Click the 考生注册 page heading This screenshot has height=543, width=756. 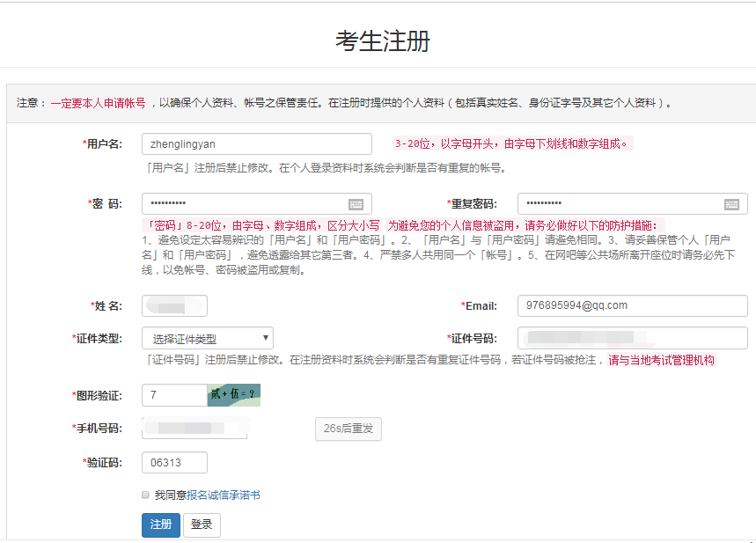382,40
